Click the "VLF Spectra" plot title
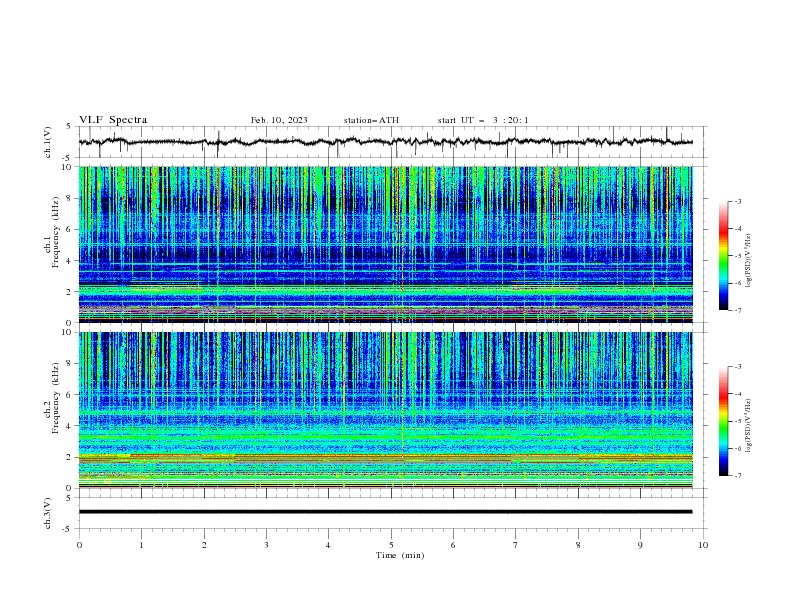 (113, 120)
